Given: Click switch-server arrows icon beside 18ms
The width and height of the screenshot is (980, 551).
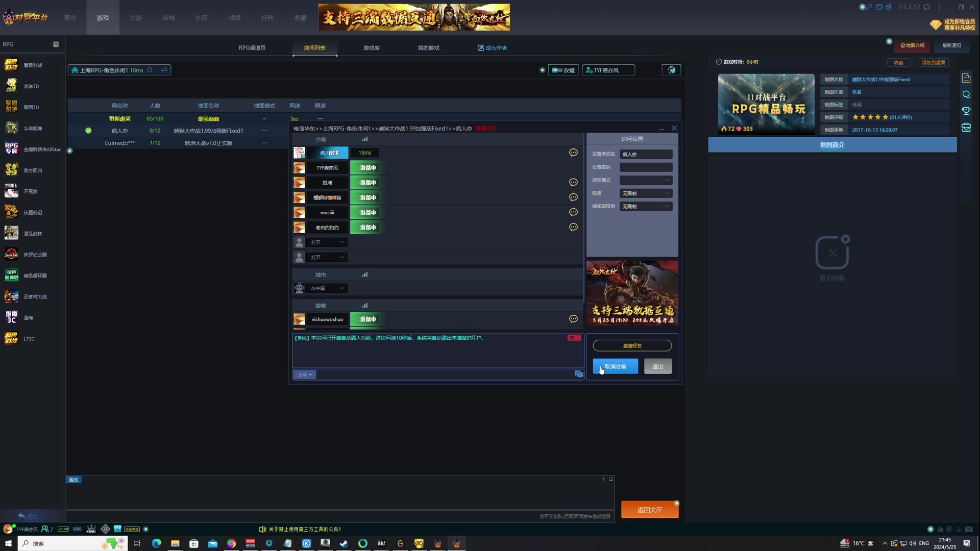Looking at the screenshot, I should (x=164, y=70).
